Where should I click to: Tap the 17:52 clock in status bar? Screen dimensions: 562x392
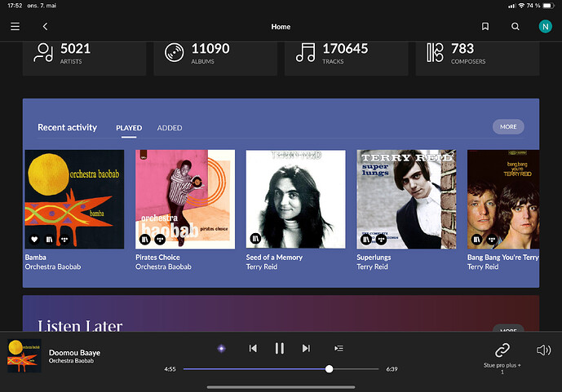(15, 6)
